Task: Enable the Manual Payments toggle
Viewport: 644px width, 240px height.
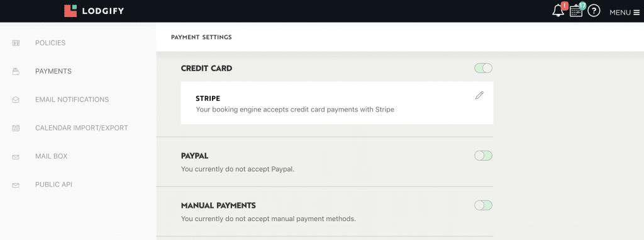Action: pyautogui.click(x=483, y=205)
